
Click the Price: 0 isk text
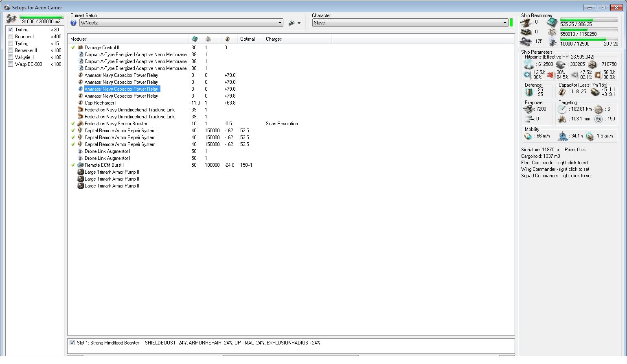[575, 150]
